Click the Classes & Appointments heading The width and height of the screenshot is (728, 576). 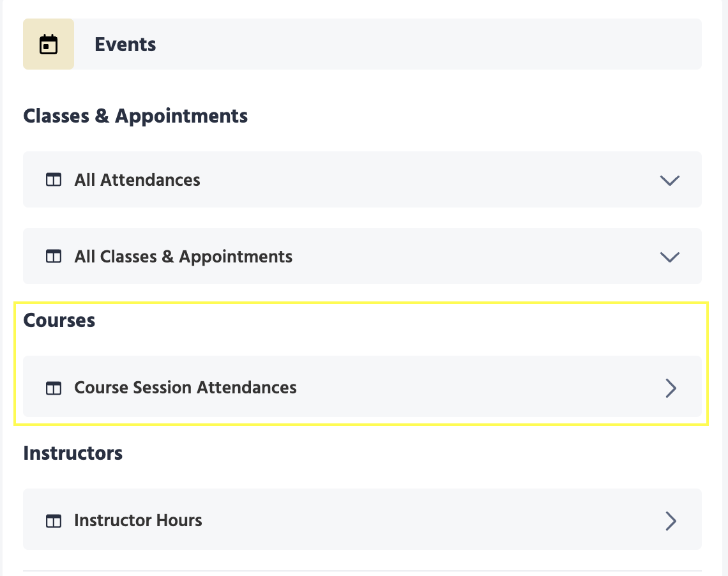135,116
